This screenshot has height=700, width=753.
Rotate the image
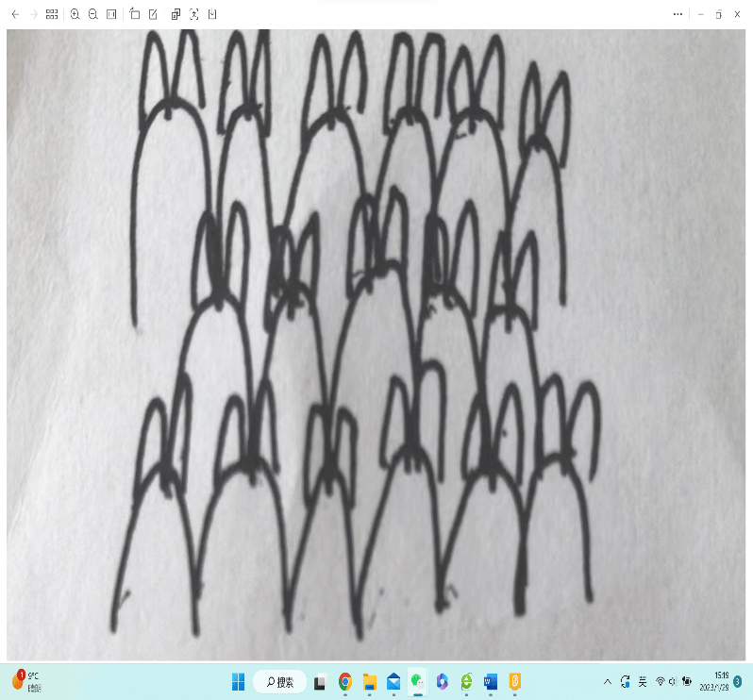click(x=135, y=14)
